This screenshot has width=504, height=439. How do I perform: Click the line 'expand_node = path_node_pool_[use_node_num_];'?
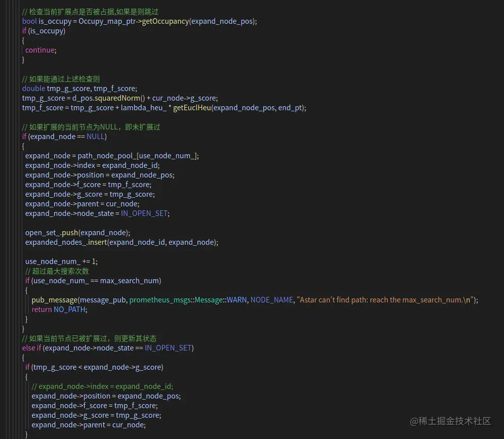click(112, 156)
